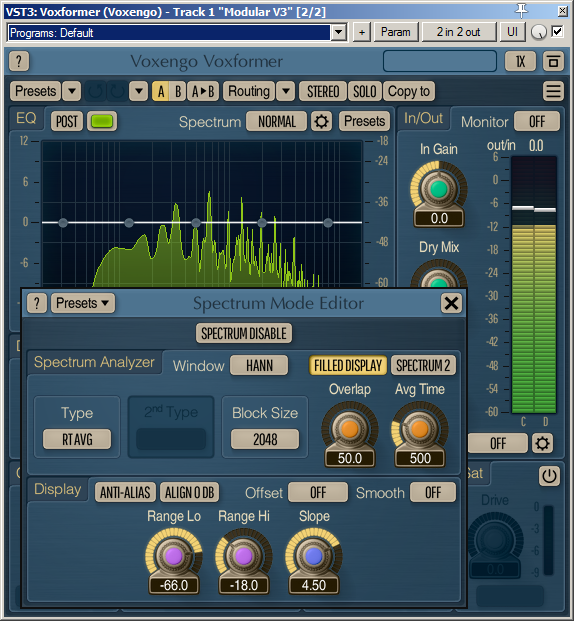
Task: Toggle SPECTRUM 2 button
Action: (x=423, y=366)
